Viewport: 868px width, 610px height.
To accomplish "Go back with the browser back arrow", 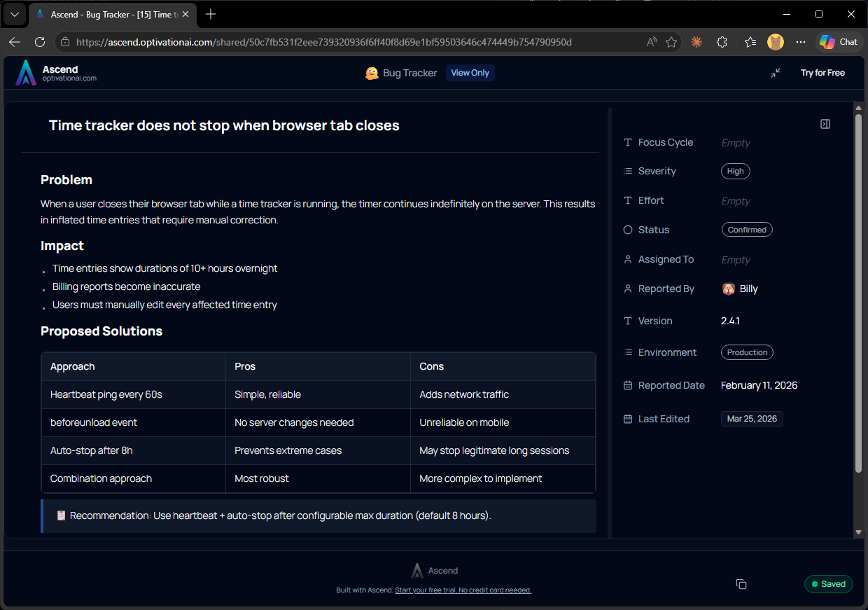I will [15, 42].
